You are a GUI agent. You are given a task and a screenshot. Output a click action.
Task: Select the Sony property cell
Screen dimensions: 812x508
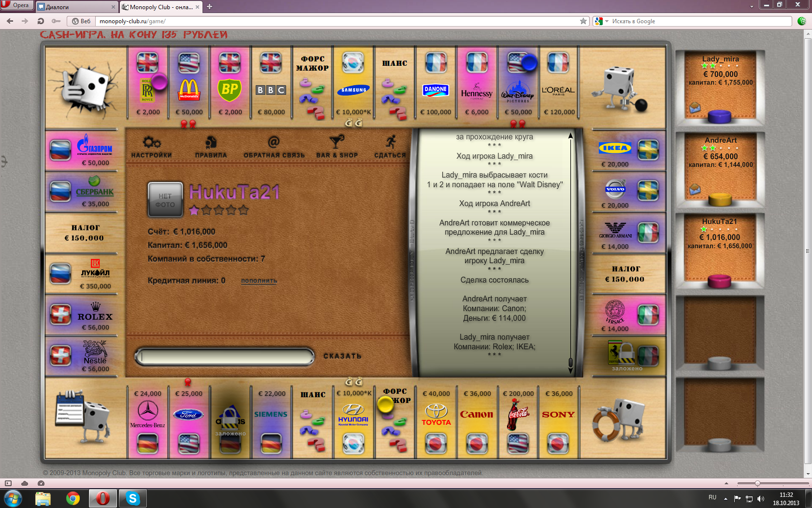(x=559, y=422)
